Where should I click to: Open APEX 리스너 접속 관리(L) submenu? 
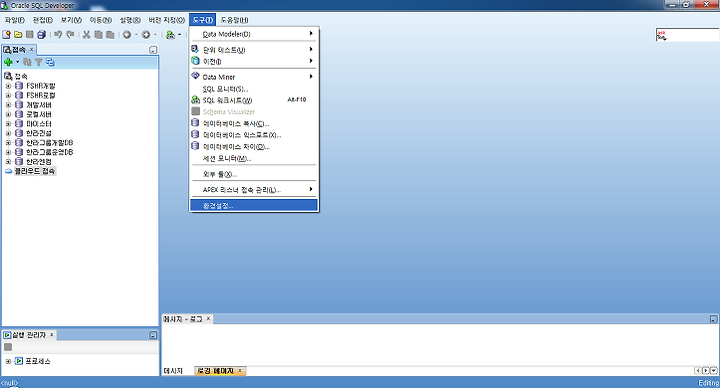[254, 190]
